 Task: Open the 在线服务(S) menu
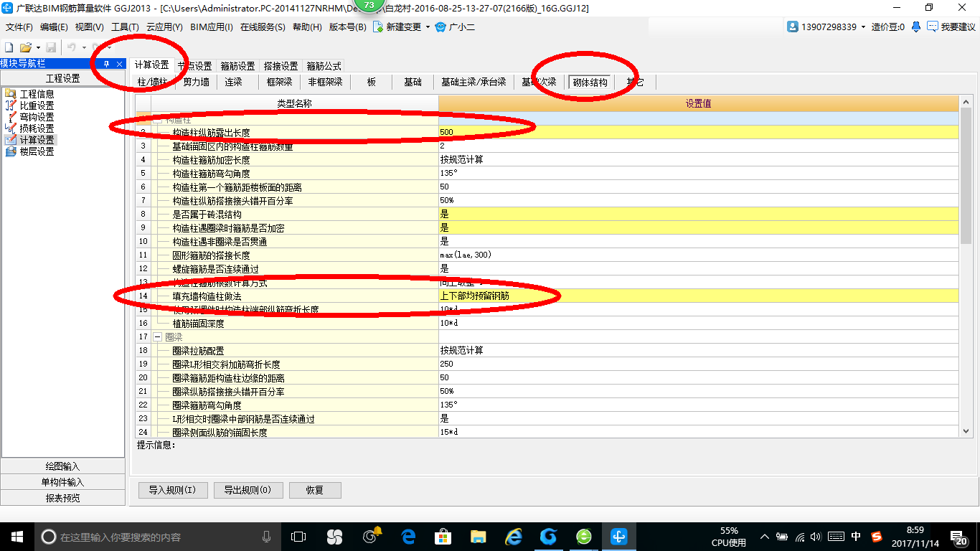coord(263,27)
